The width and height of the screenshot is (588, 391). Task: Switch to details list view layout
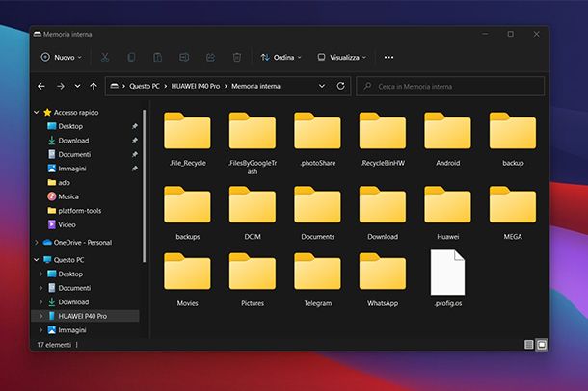pos(528,344)
